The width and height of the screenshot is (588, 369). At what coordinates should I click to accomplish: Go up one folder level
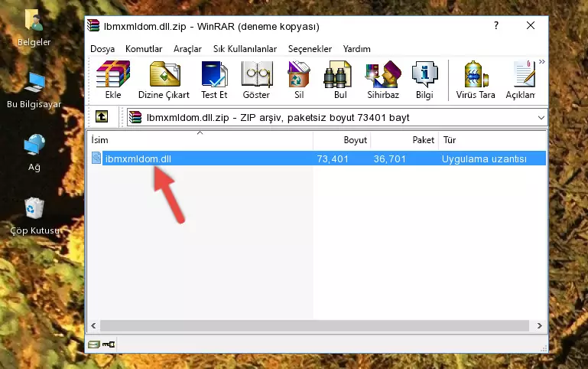click(102, 116)
